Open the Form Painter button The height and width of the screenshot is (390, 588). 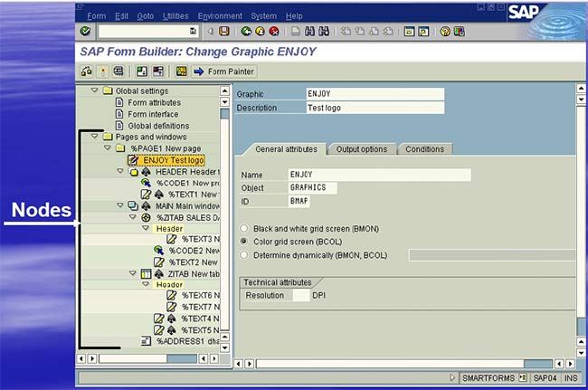224,71
